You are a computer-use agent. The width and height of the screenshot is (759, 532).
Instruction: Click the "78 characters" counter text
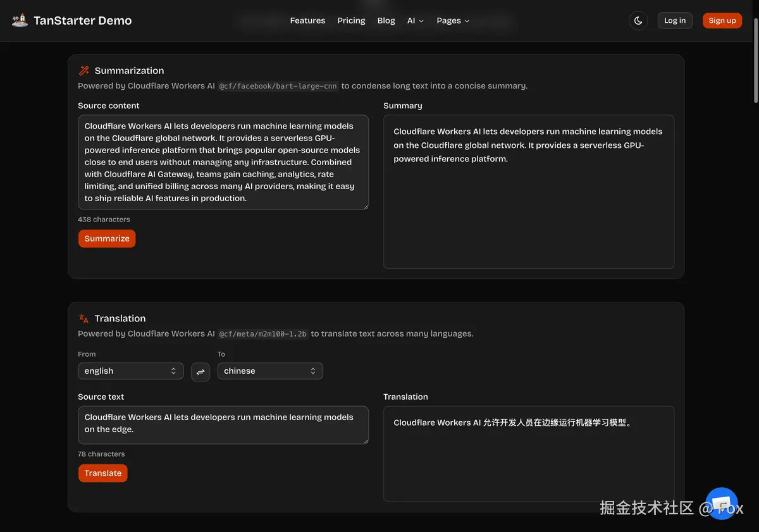(x=101, y=454)
